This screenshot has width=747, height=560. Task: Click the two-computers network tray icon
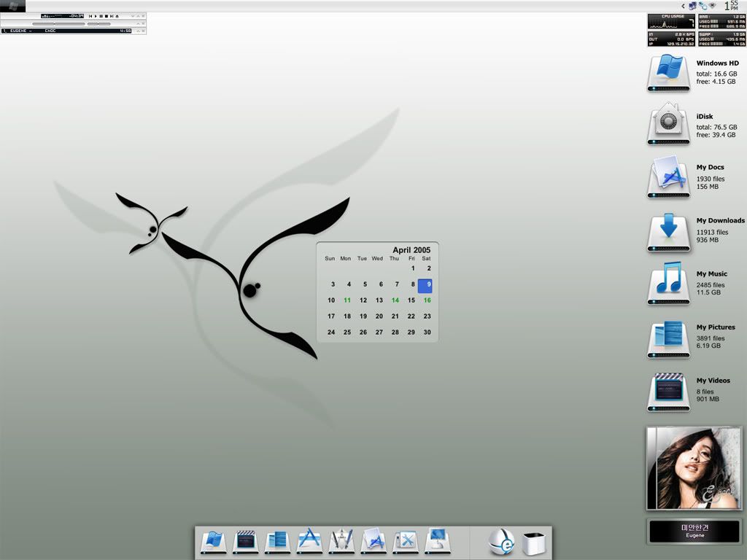click(x=693, y=6)
